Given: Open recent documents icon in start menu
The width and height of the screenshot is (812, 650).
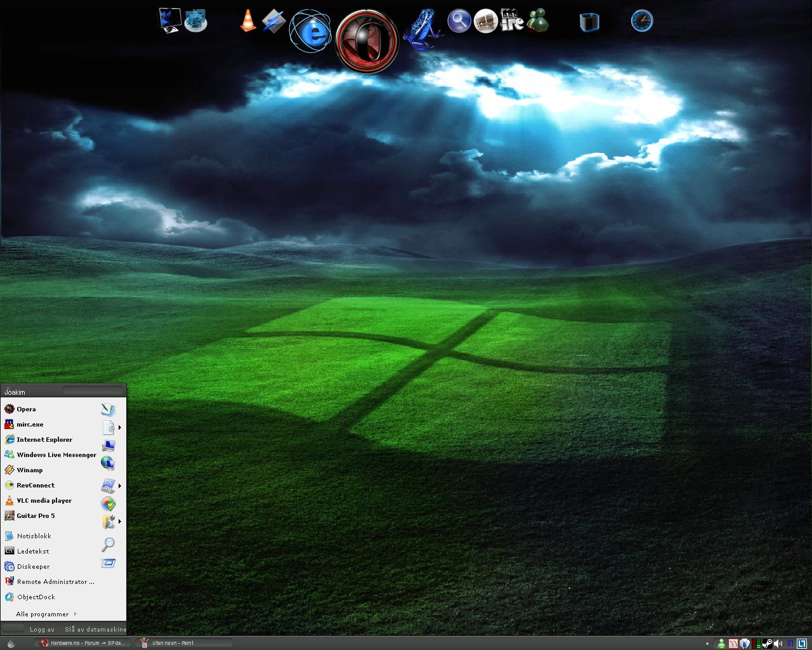Looking at the screenshot, I should (108, 427).
